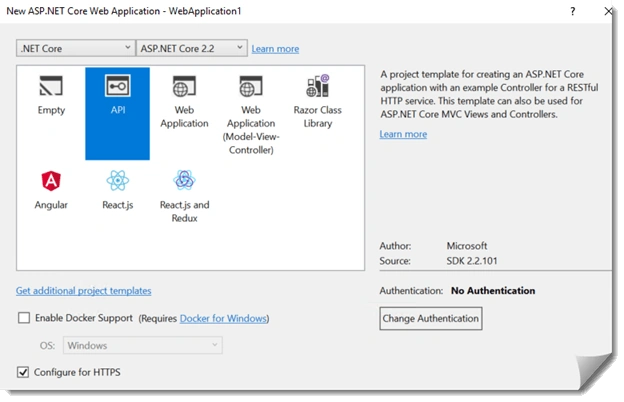Open the .NET Core framework dropdown
This screenshot has height=402, width=624.
76,48
